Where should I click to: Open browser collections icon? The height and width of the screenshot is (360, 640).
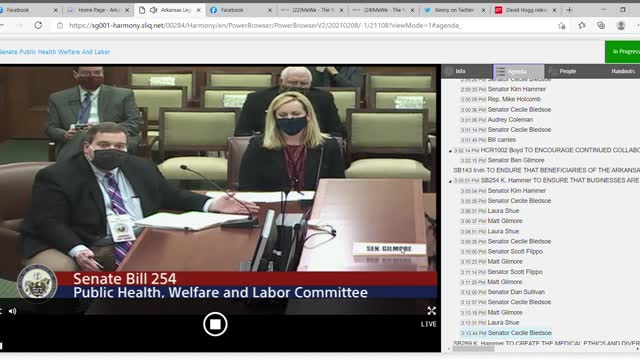(601, 25)
